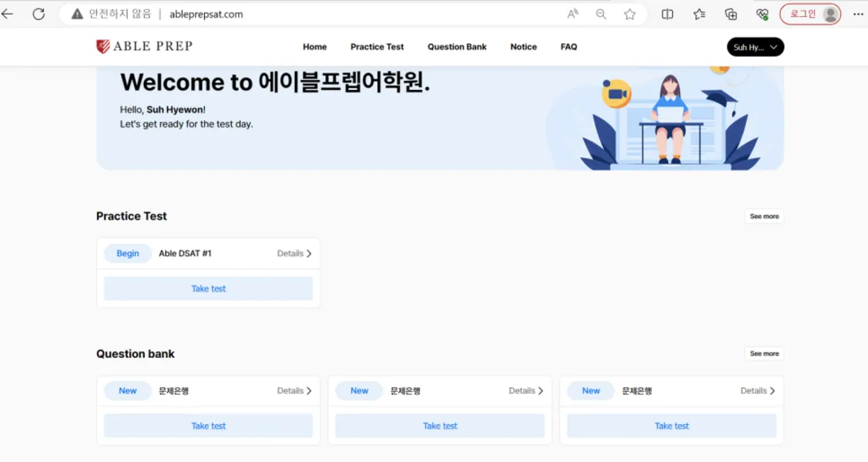Add page to favorites with star icon

pyautogui.click(x=629, y=15)
